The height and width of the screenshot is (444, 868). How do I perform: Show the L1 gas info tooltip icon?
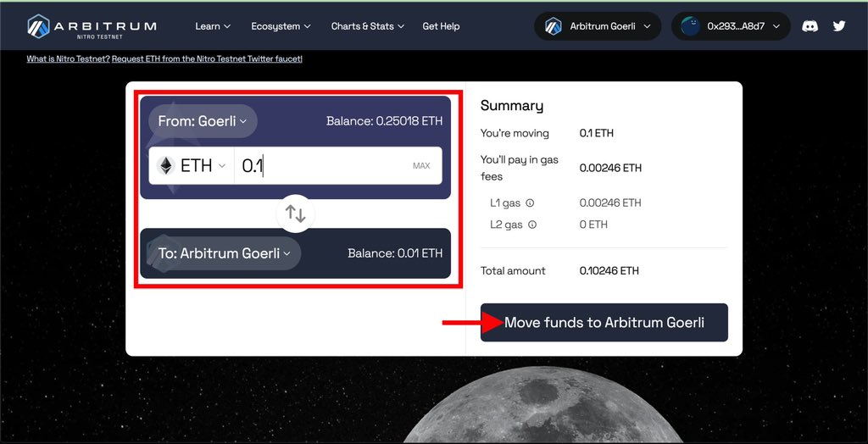(530, 203)
